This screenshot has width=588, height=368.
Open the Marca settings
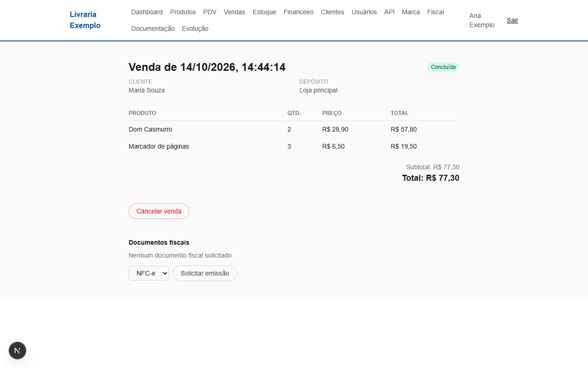tap(411, 12)
